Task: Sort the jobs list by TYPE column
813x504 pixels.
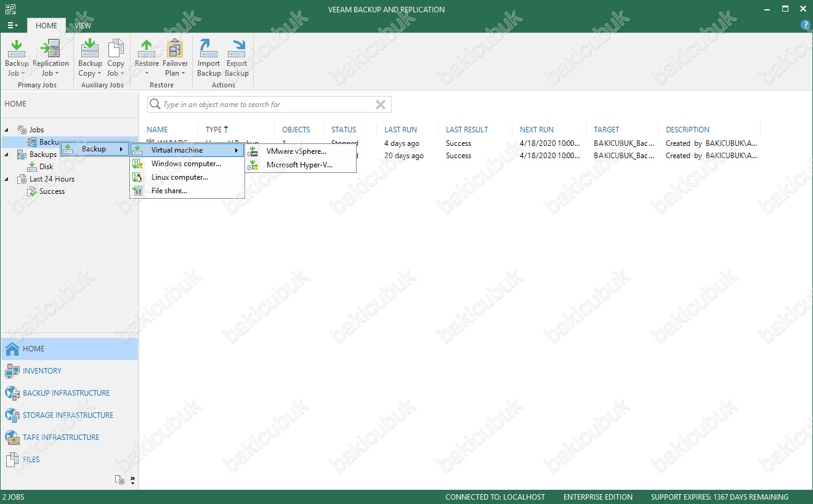Action: tap(217, 130)
